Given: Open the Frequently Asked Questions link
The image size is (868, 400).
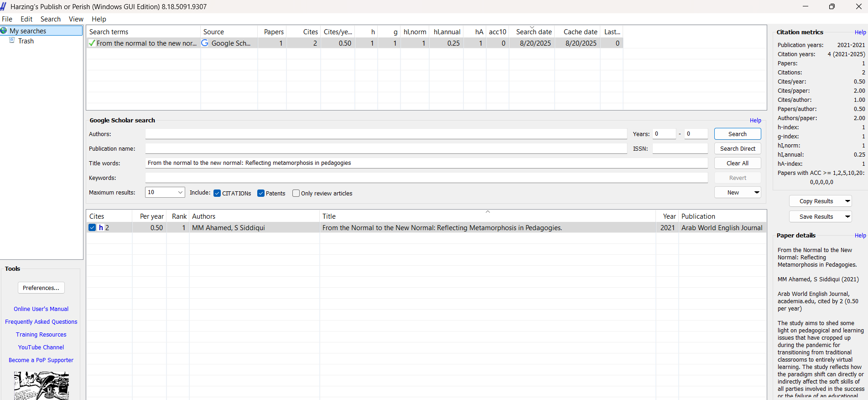Looking at the screenshot, I should coord(41,322).
